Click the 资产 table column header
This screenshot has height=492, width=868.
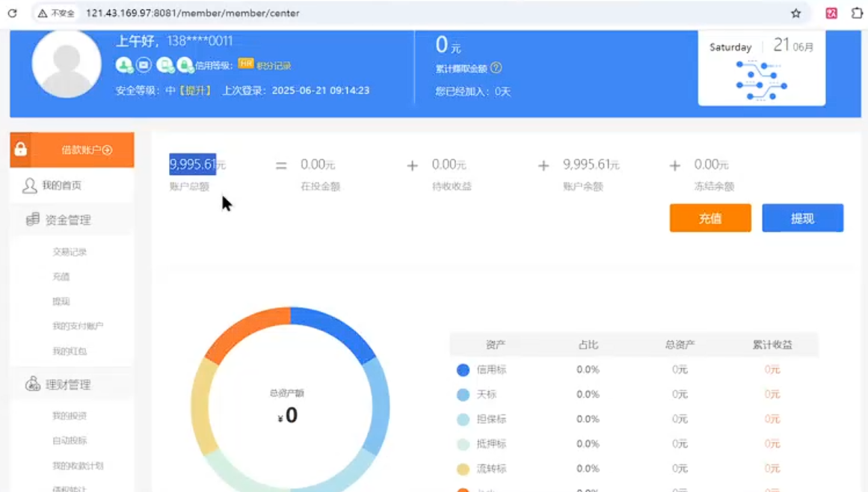(496, 345)
